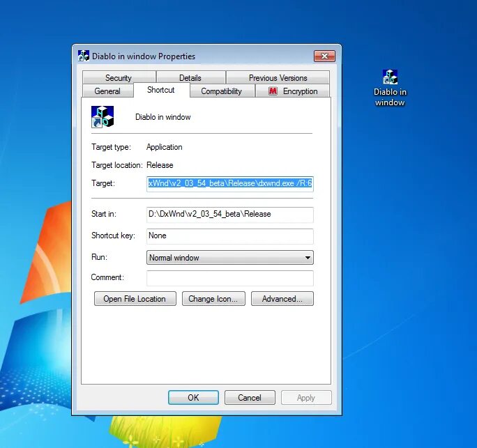This screenshot has height=448, width=477.
Task: Select the Shortcut tab
Action: 161,90
